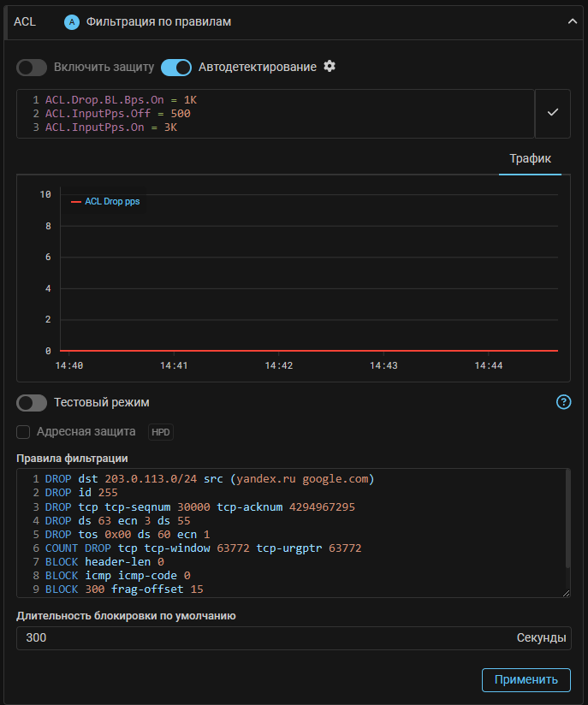Enable the Включить защиту switch

(x=32, y=68)
